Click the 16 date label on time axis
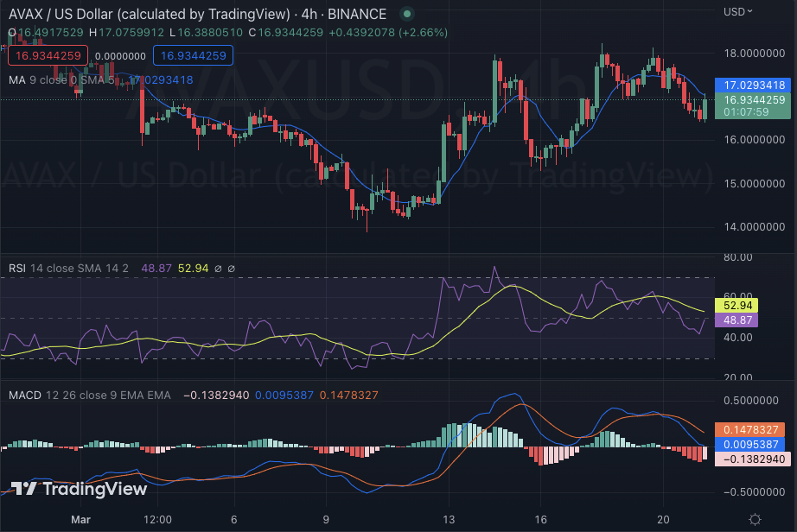Screen dimensions: 797x532 coord(541,519)
